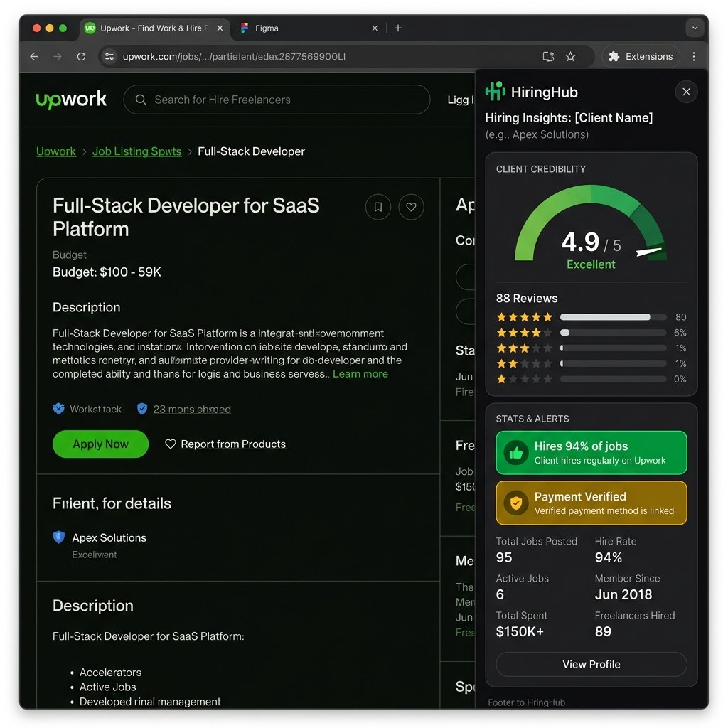Click Apex Solutions shield icon
Viewport: 728px width, 728px height.
pos(58,537)
